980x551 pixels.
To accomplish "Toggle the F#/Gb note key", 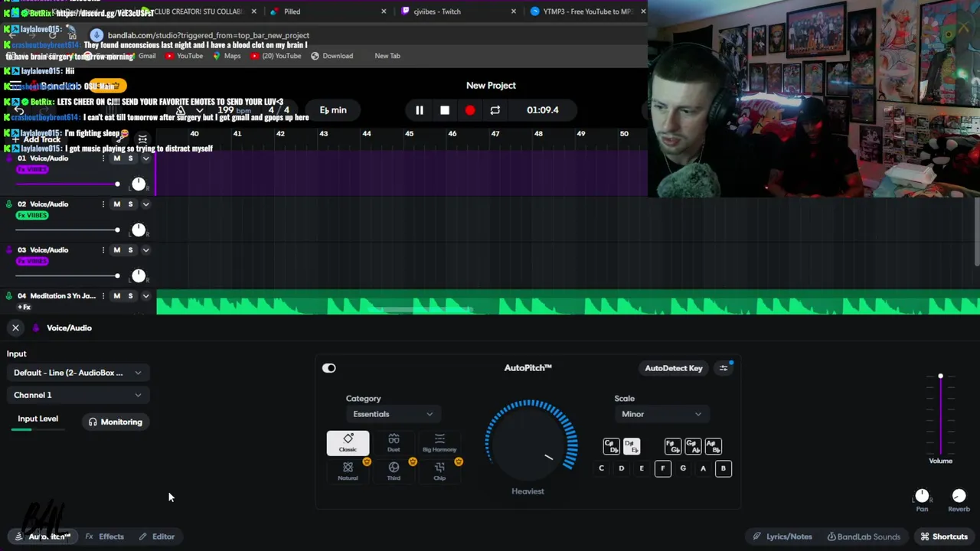I will 672,446.
